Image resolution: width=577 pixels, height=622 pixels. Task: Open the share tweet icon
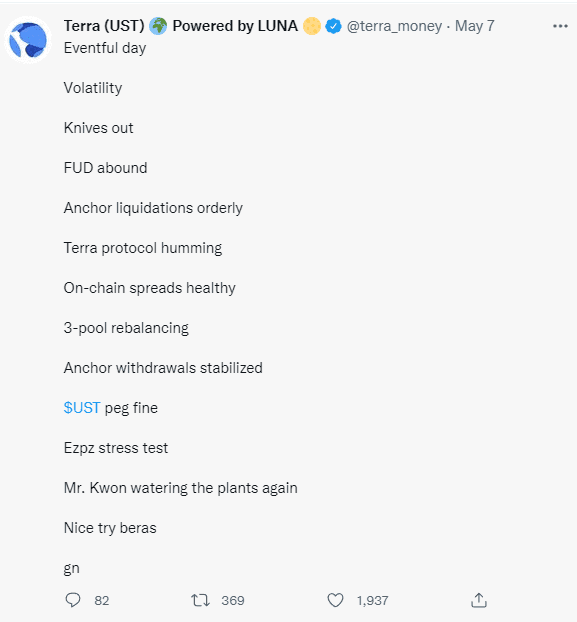click(479, 600)
